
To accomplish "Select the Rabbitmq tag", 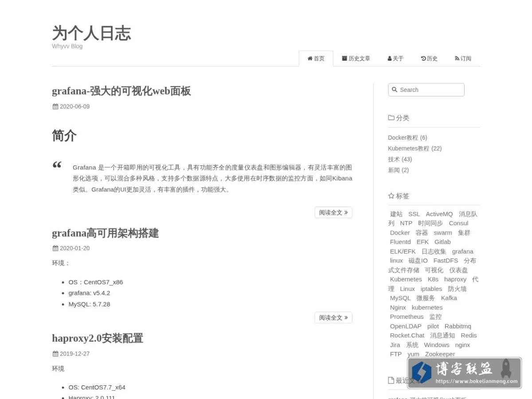I will tap(458, 326).
